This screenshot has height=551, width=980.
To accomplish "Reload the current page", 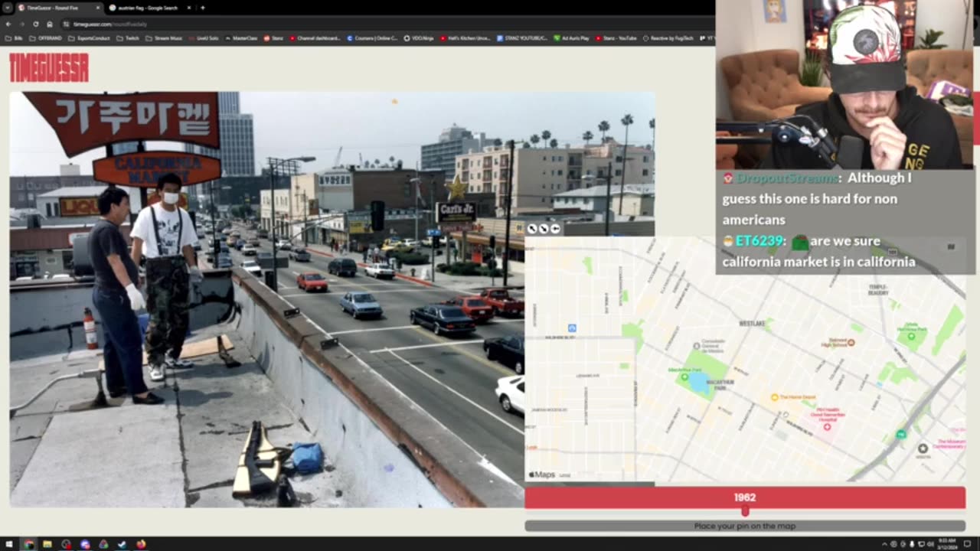I will (x=35, y=24).
